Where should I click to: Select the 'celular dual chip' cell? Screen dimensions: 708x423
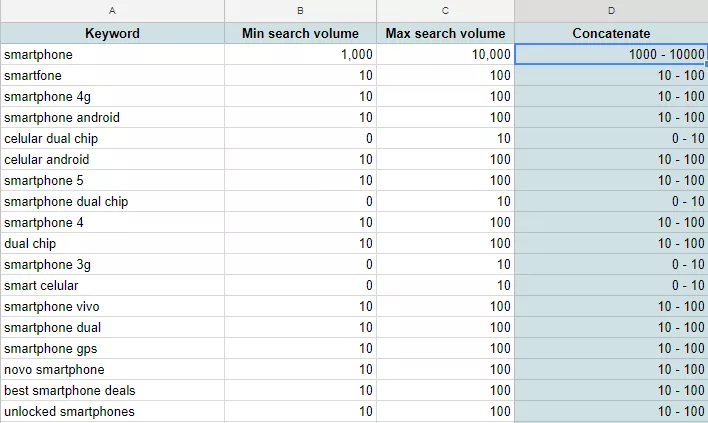point(112,139)
